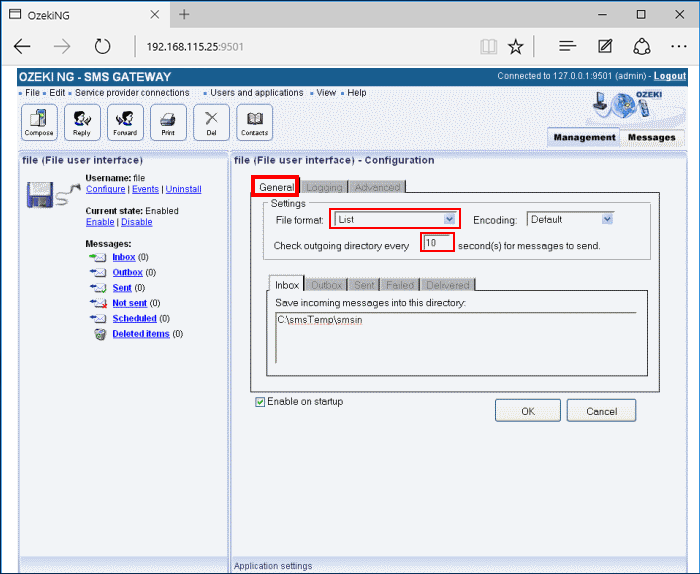Click the Del toolbar icon
Image resolution: width=700 pixels, height=574 pixels.
pyautogui.click(x=211, y=122)
